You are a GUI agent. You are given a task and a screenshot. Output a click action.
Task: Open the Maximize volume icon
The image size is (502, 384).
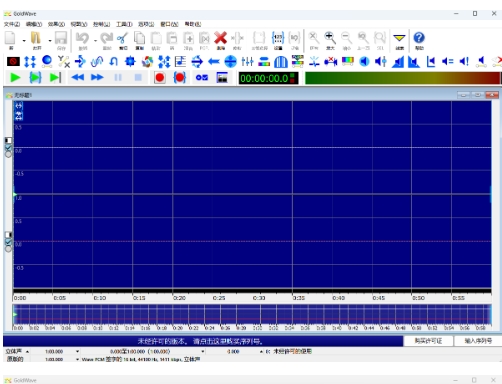464,61
